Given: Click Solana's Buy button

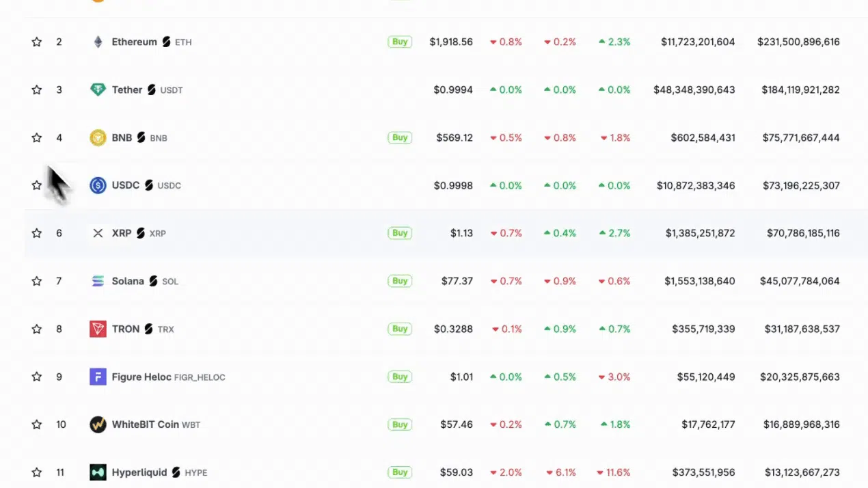Looking at the screenshot, I should pos(400,281).
